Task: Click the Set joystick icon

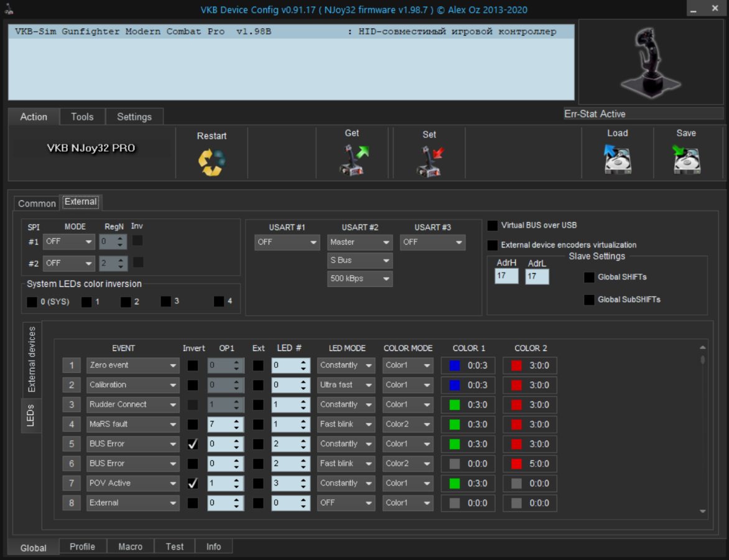Action: click(429, 161)
